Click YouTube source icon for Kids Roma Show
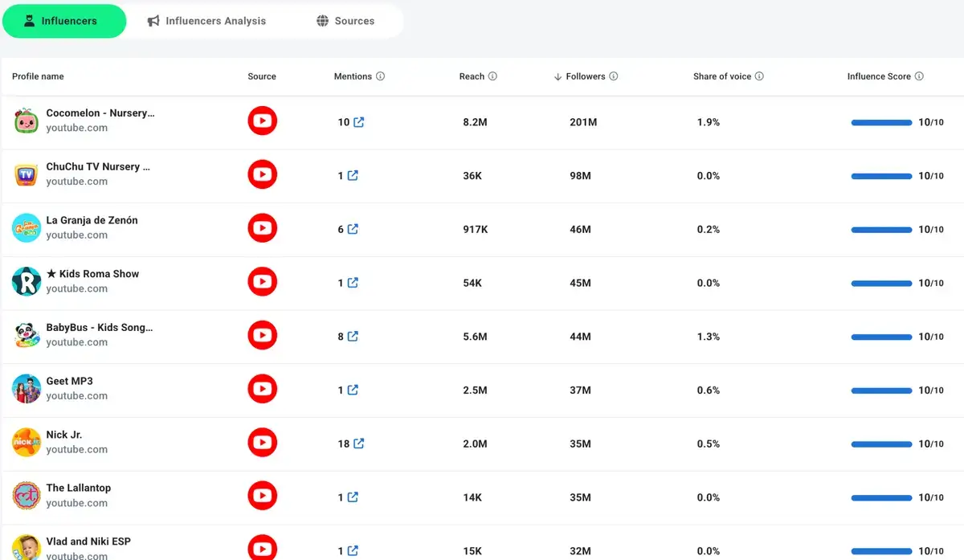 click(x=262, y=282)
